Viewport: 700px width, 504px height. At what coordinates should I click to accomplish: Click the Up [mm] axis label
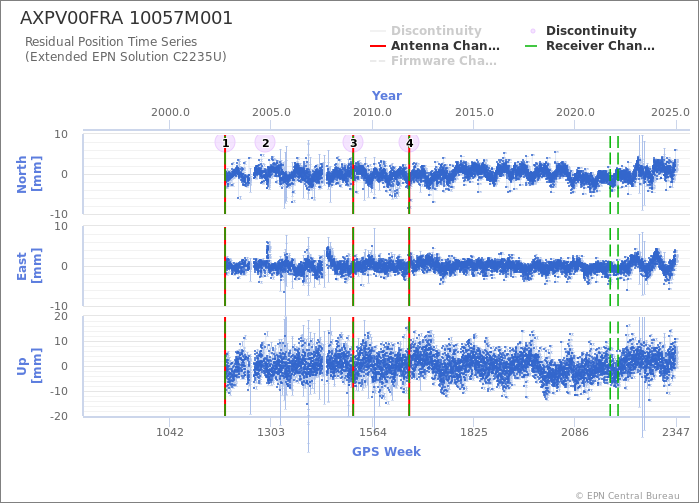pyautogui.click(x=29, y=366)
